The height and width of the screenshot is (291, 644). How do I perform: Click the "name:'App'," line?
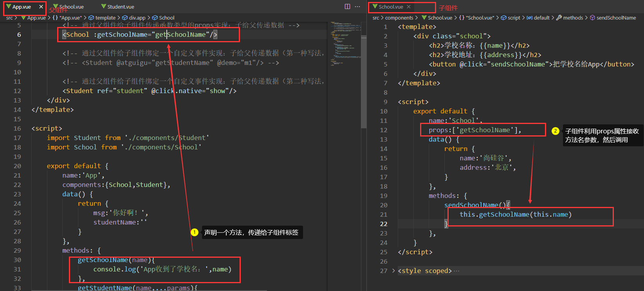pyautogui.click(x=83, y=175)
